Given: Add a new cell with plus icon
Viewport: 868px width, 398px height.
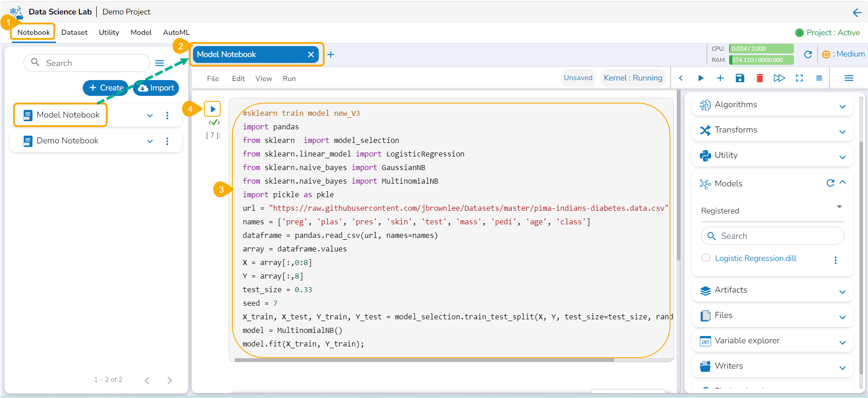Looking at the screenshot, I should (720, 78).
